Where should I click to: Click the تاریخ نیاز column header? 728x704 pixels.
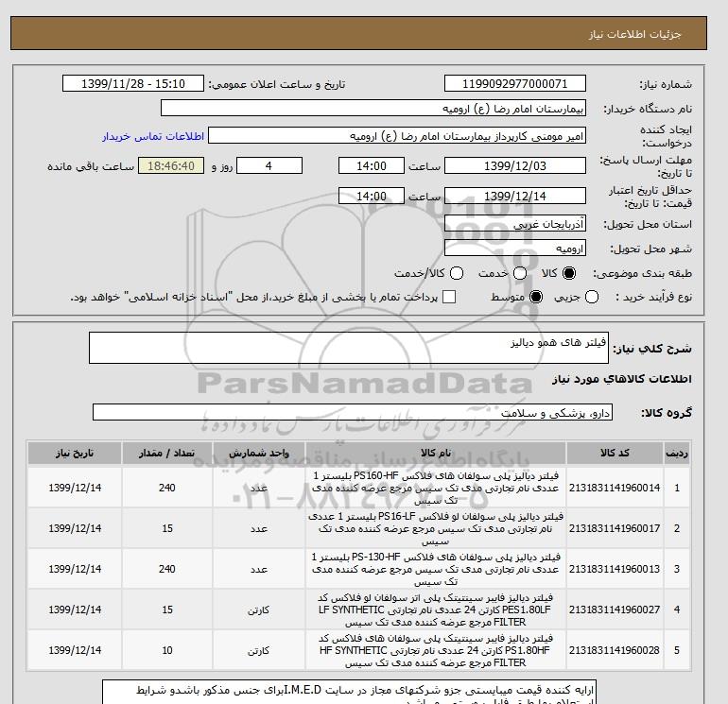pyautogui.click(x=75, y=453)
